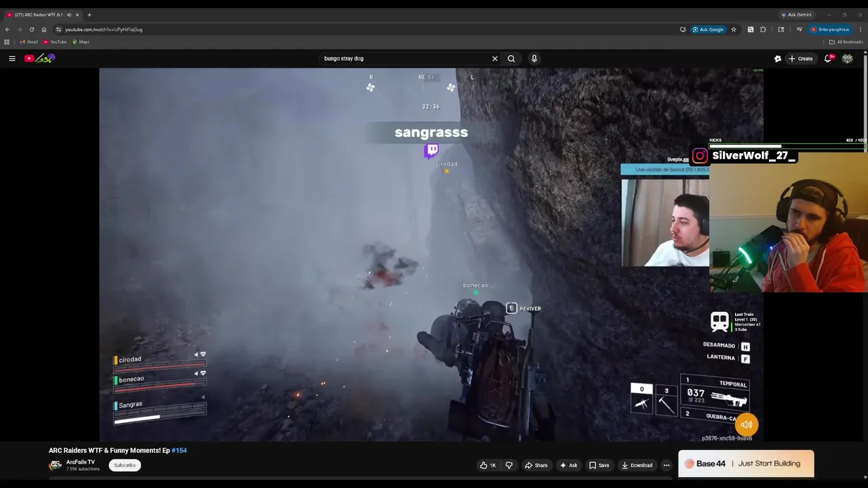868x488 pixels.
Task: Click the Ask button under the video
Action: 568,465
